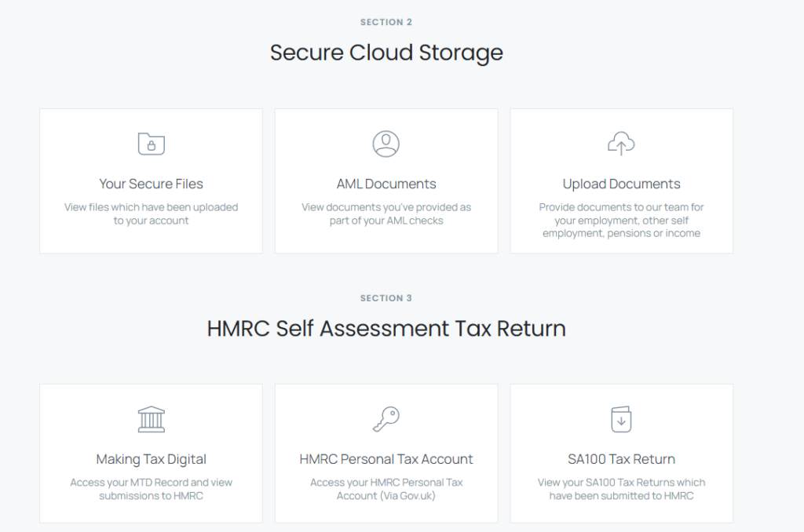Click the download document icon for SA100
The height and width of the screenshot is (532, 804).
(x=621, y=419)
